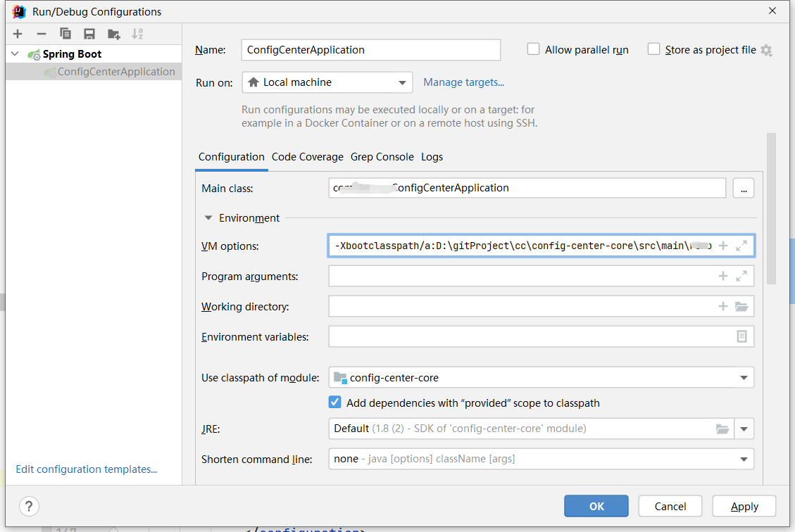The width and height of the screenshot is (795, 532).
Task: Sort configurations alphabetically icon
Action: [x=137, y=34]
